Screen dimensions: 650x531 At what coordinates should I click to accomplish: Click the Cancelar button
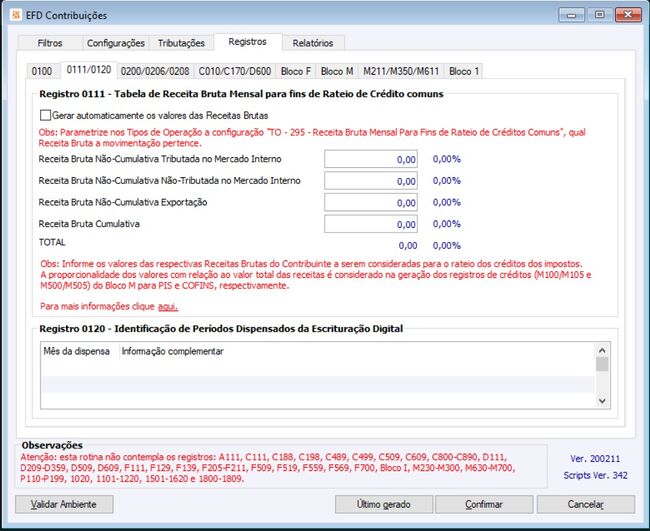click(x=586, y=504)
